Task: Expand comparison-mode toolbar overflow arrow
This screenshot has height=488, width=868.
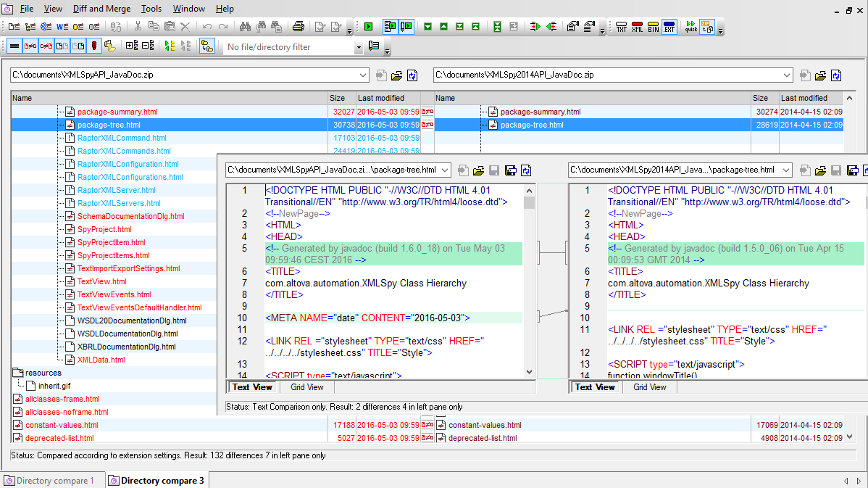Action: (x=720, y=30)
